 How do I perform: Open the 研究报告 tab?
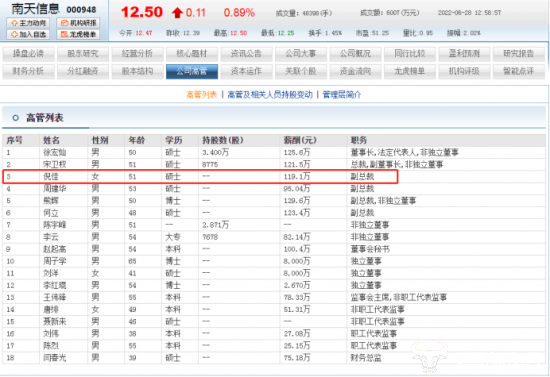pyautogui.click(x=519, y=54)
